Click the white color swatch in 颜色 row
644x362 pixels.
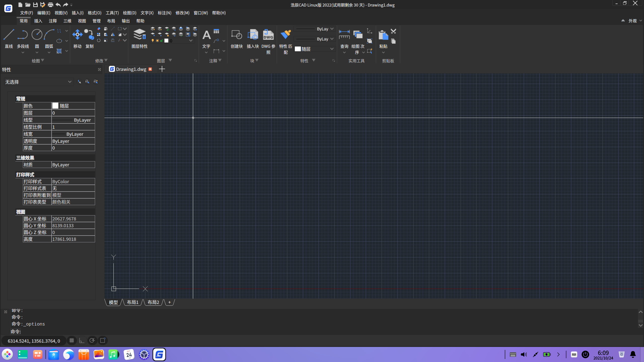pyautogui.click(x=55, y=106)
